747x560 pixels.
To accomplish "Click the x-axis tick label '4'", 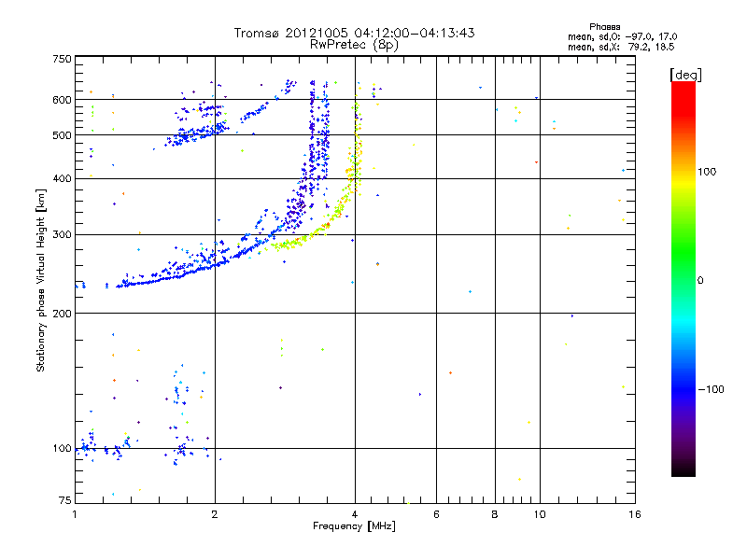I will click(x=355, y=514).
